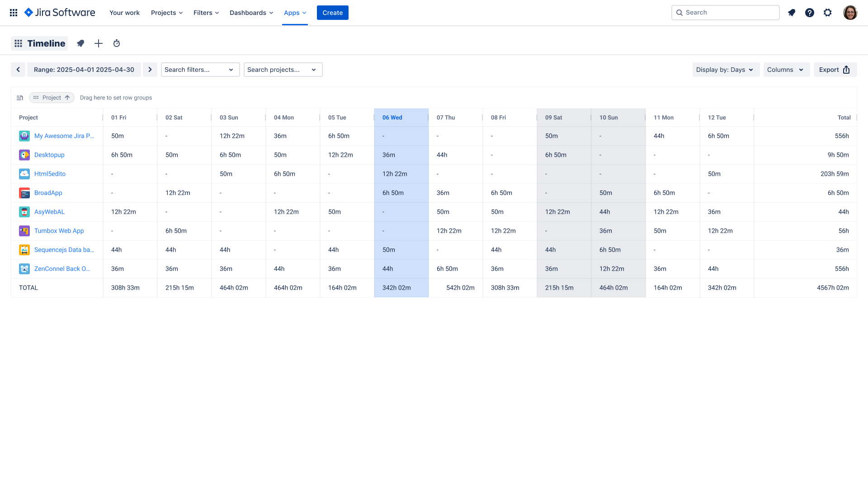Open the user profile avatar
This screenshot has width=868, height=488.
850,13
